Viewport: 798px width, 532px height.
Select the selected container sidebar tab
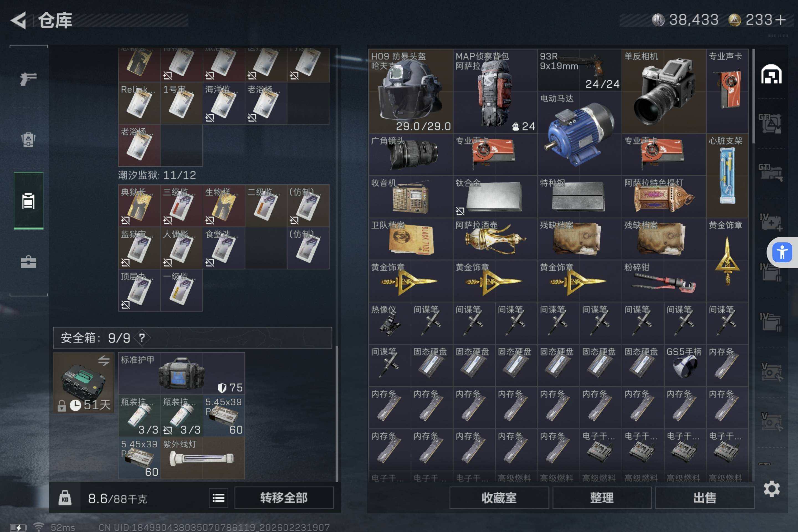tap(29, 201)
